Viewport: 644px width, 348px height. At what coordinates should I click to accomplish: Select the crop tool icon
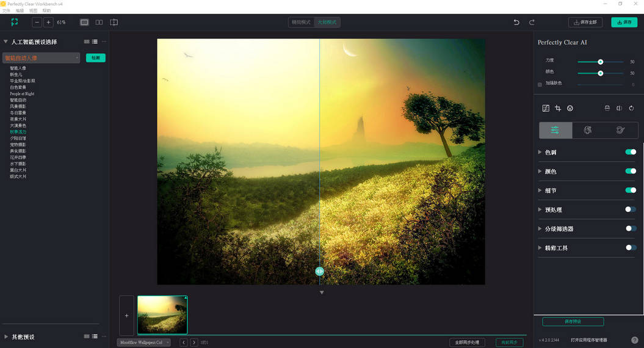pos(558,108)
